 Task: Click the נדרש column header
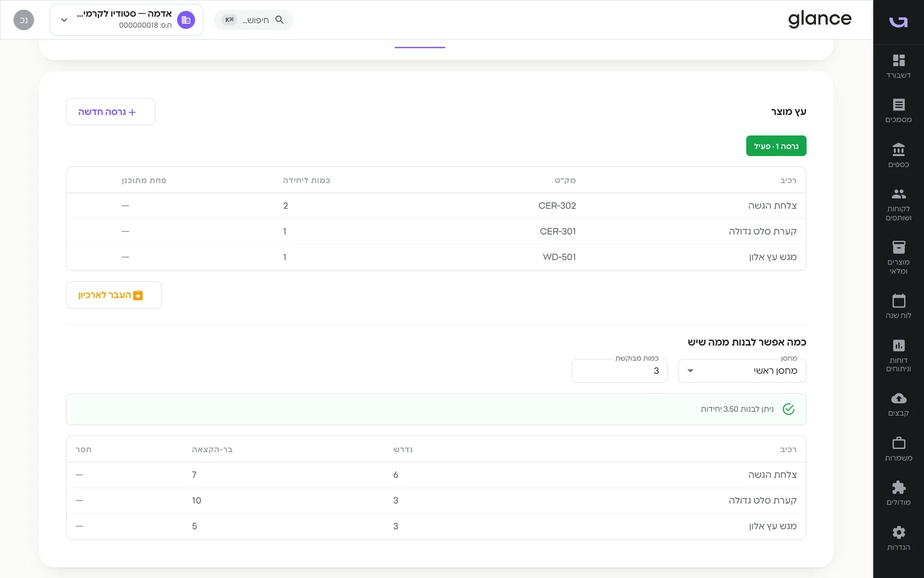[x=403, y=450]
